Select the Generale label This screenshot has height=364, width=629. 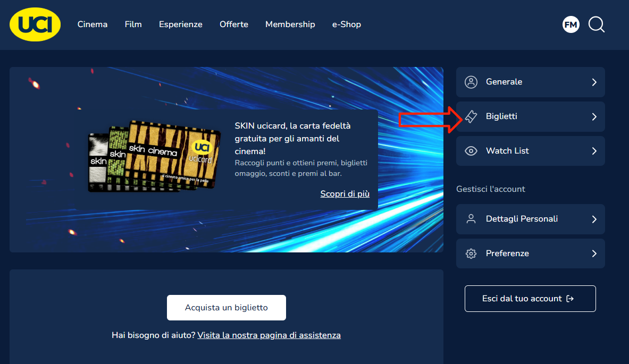[504, 82]
